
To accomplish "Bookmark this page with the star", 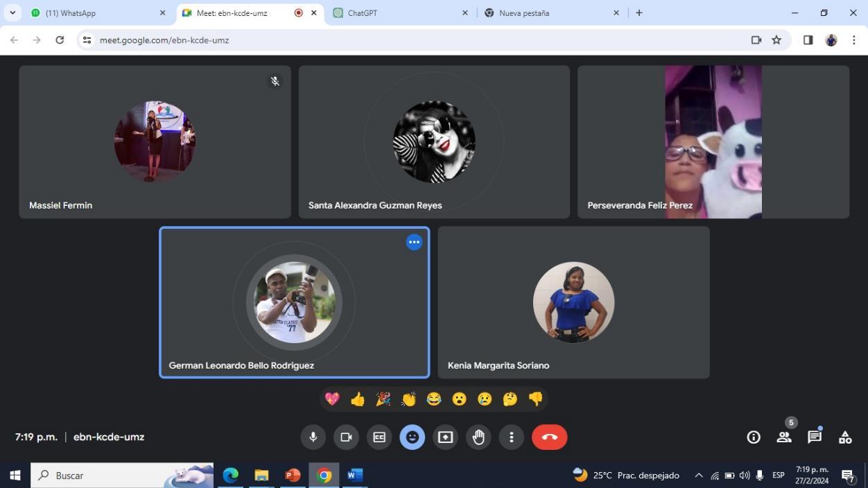I will point(776,40).
